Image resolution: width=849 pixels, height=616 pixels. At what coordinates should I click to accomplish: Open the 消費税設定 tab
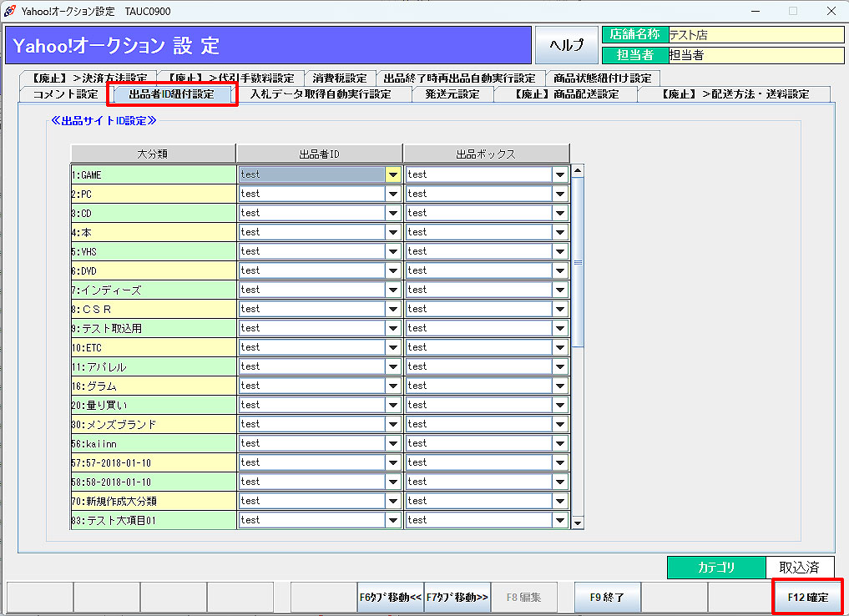pos(339,78)
